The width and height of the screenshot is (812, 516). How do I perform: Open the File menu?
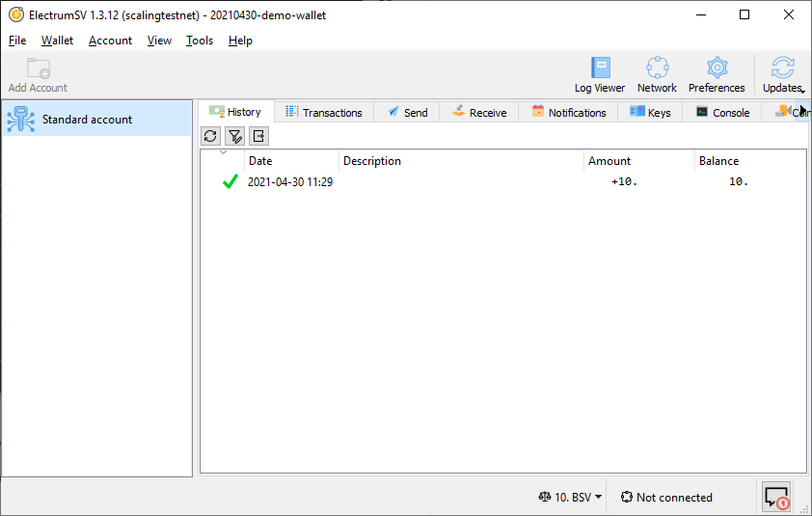click(17, 41)
